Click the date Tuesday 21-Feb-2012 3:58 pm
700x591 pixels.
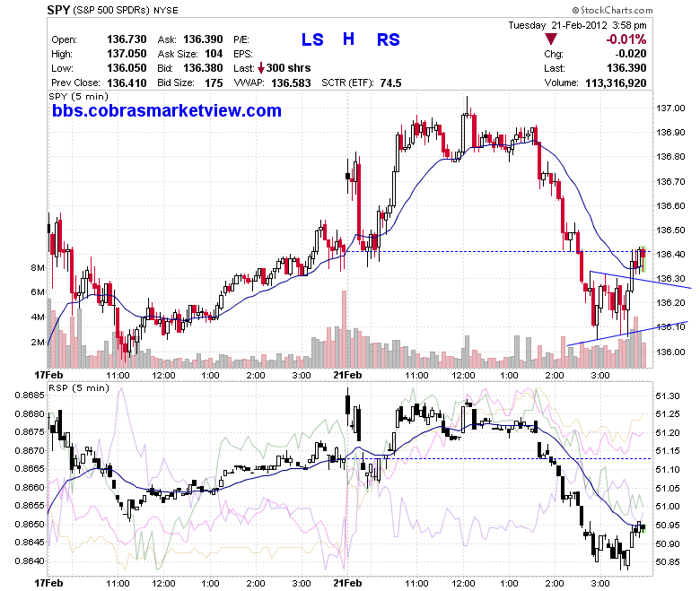[577, 25]
